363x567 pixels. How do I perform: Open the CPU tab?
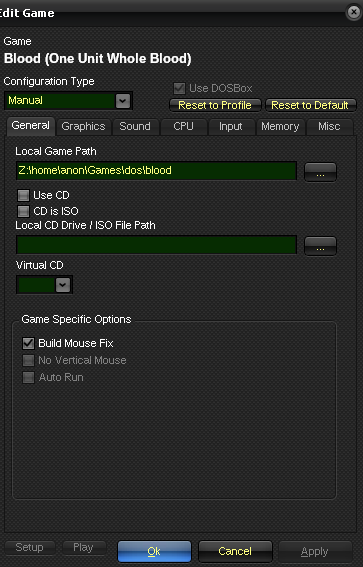pos(183,127)
